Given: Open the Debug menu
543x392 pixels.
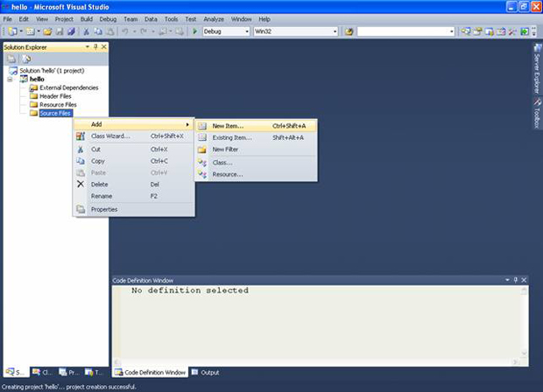Looking at the screenshot, I should point(108,19).
